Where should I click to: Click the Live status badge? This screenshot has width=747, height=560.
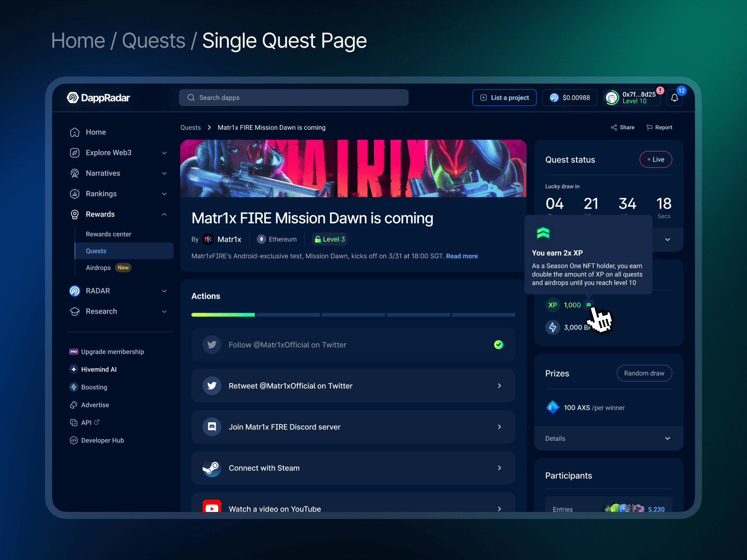pos(655,159)
